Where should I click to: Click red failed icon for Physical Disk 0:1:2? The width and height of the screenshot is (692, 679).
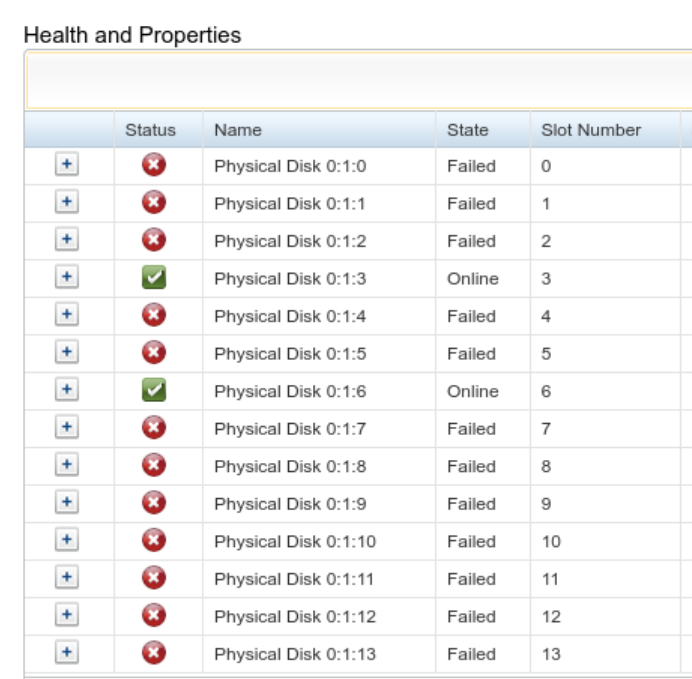click(x=154, y=241)
